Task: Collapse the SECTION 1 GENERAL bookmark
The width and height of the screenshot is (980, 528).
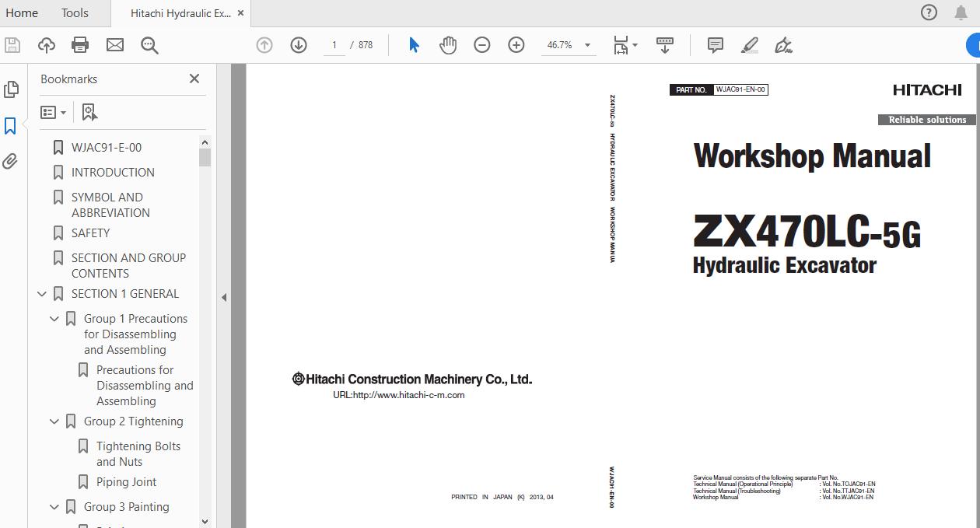Action: click(41, 293)
